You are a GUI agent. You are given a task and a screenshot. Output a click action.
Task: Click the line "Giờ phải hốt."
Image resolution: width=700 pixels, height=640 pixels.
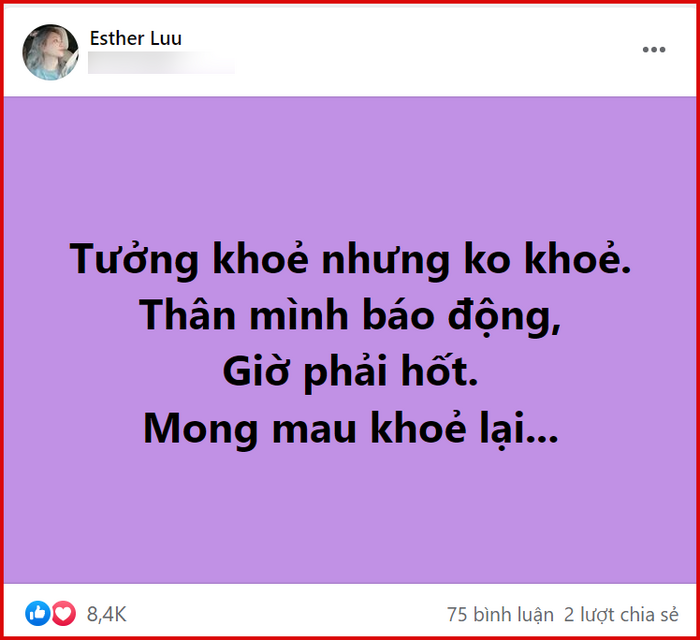350,373
